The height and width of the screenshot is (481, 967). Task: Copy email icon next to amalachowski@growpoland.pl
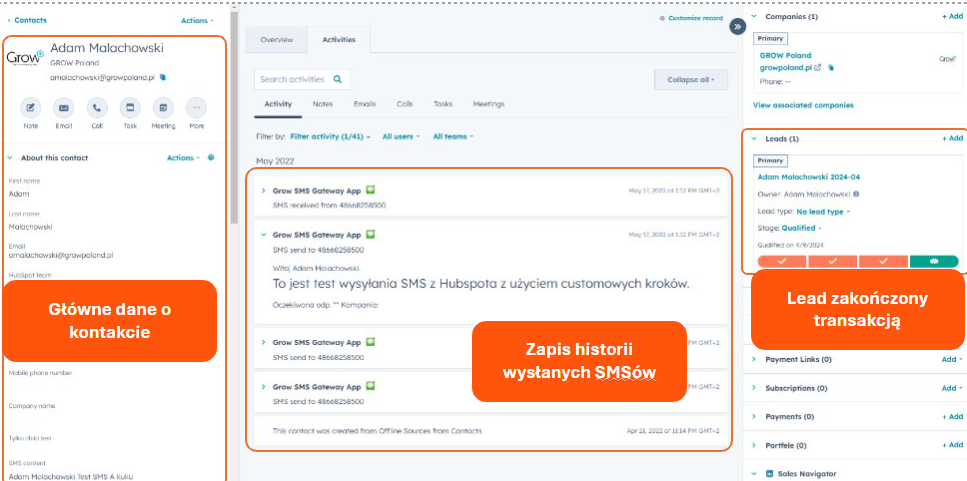pos(163,78)
